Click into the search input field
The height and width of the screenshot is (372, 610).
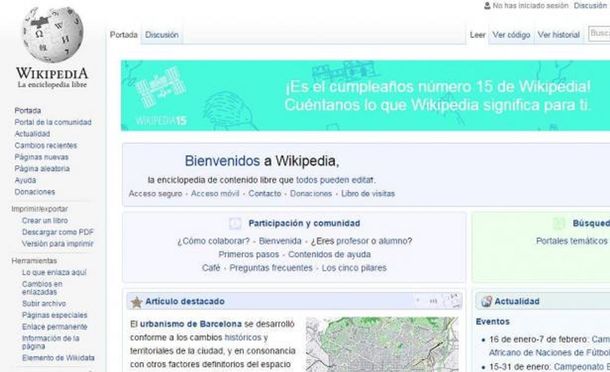coord(599,34)
